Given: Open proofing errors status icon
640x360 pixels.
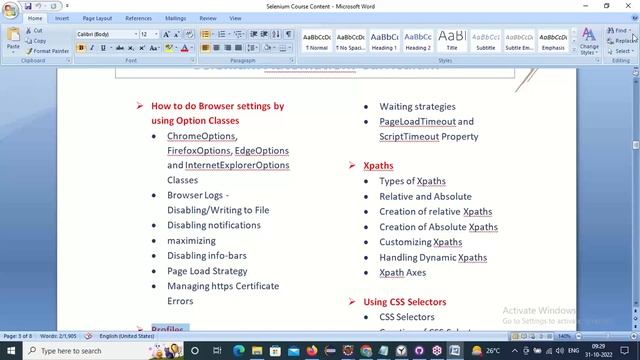Looking at the screenshot, I should point(88,336).
